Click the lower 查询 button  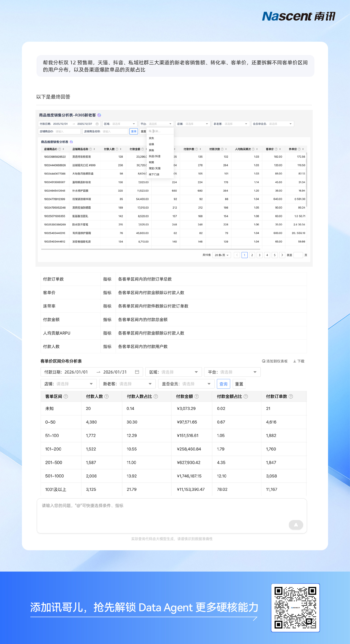(x=223, y=384)
